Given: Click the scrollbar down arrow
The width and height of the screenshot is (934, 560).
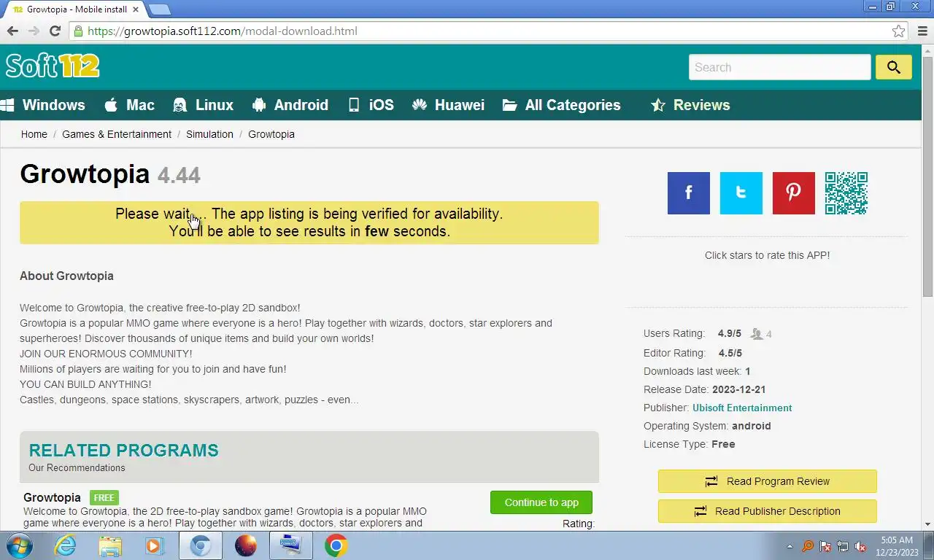Looking at the screenshot, I should pos(927,524).
